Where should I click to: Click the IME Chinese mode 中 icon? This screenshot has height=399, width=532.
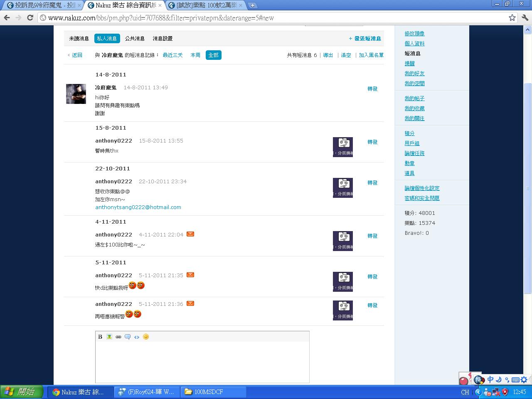490,379
